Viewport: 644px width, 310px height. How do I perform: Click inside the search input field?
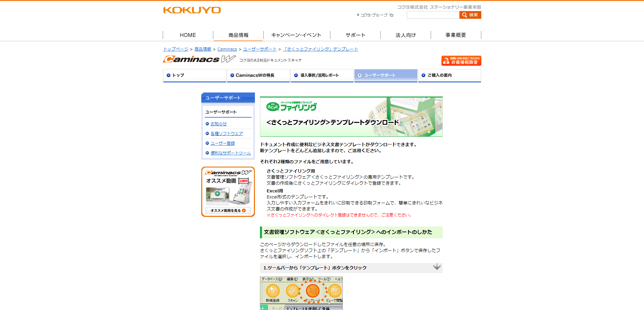tap(433, 15)
